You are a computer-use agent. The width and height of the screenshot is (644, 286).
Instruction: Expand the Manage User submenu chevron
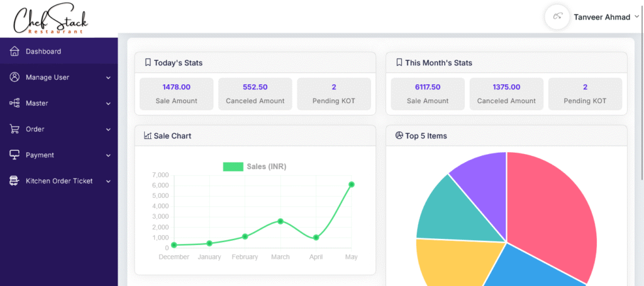[x=108, y=77]
